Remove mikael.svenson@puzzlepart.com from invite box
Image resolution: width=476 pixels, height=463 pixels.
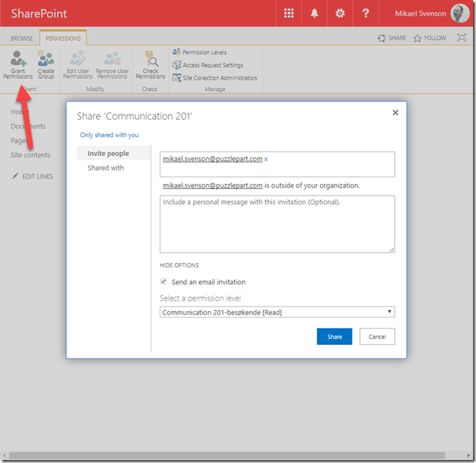pyautogui.click(x=266, y=159)
